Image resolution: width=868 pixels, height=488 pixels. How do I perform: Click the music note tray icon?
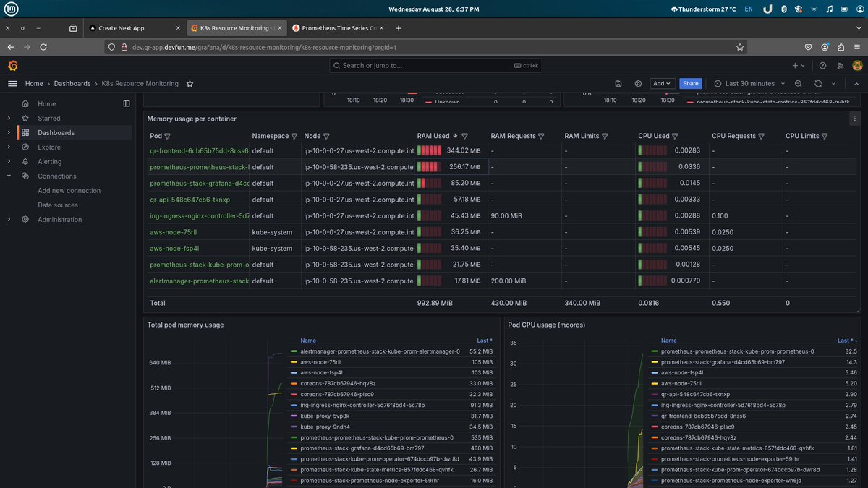[x=830, y=9]
